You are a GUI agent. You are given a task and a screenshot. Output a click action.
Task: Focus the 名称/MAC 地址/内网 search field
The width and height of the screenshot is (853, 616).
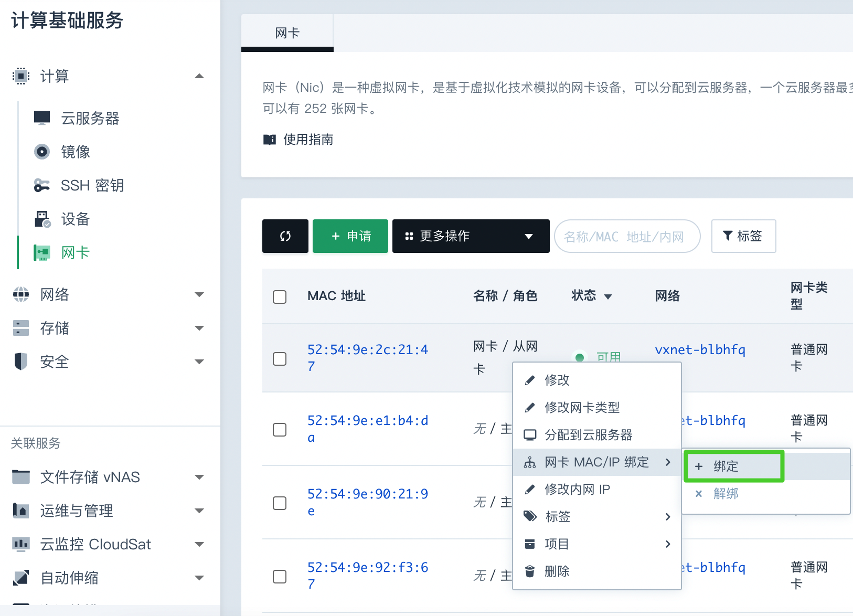point(627,236)
